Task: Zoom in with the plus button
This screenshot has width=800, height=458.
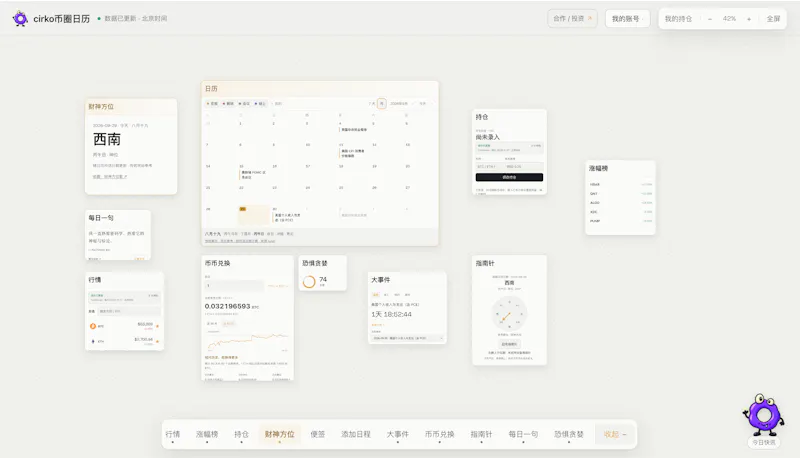Action: point(749,18)
